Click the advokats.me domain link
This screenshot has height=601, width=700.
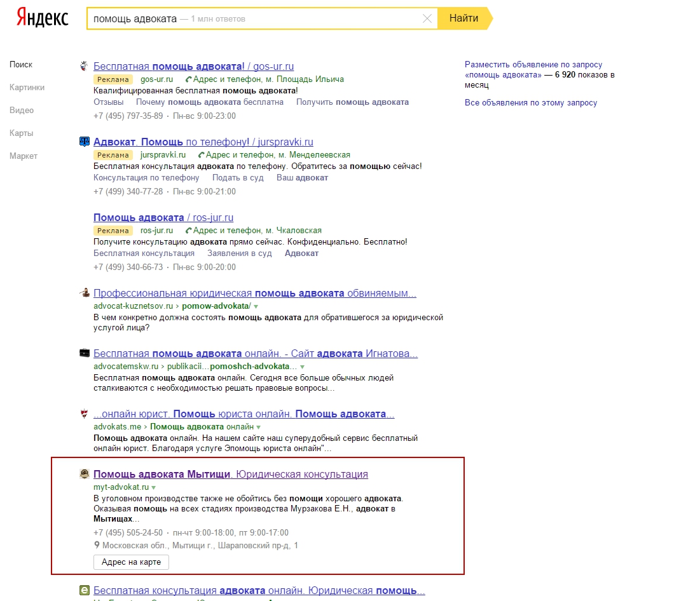tap(117, 427)
